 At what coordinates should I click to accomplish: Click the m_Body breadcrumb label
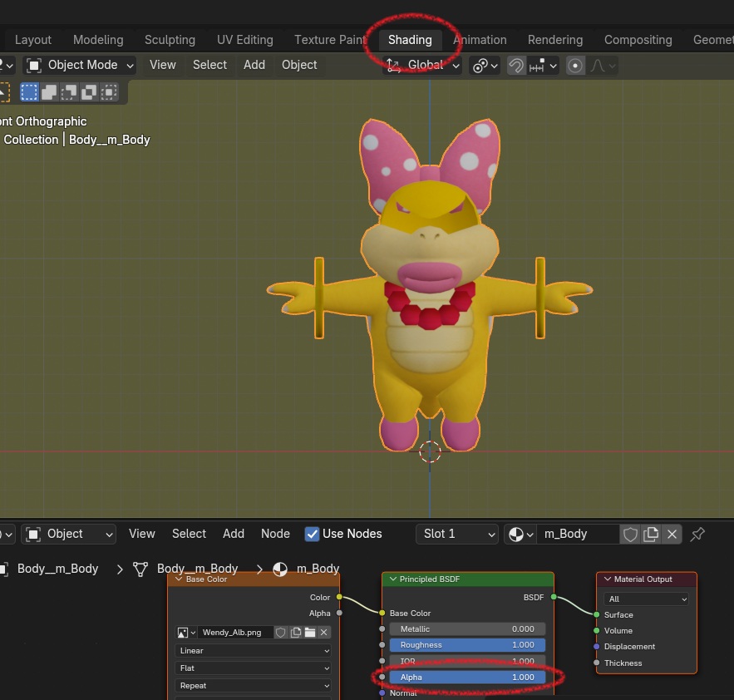(318, 569)
